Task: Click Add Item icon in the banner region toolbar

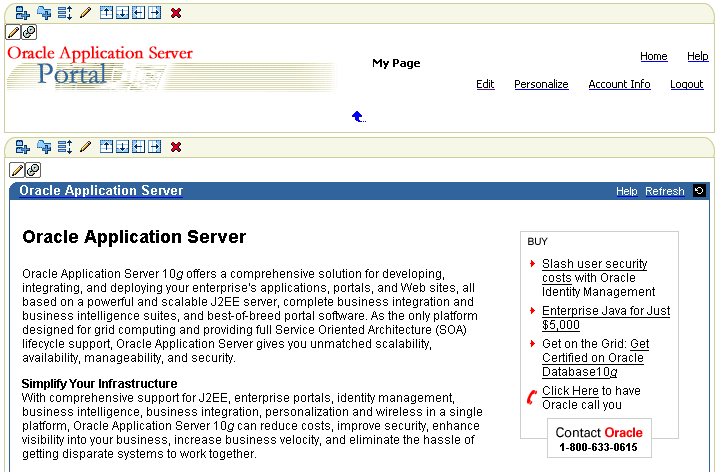Action: 22,13
